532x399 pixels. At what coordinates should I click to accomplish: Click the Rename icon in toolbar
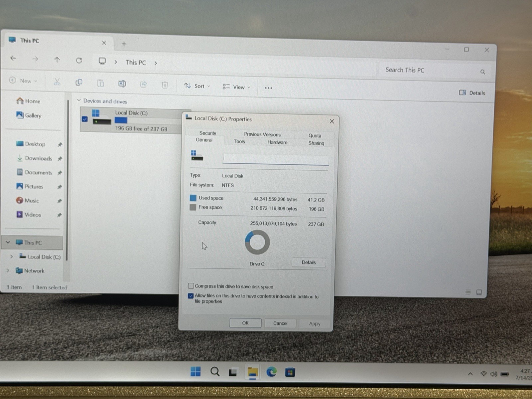pyautogui.click(x=122, y=84)
